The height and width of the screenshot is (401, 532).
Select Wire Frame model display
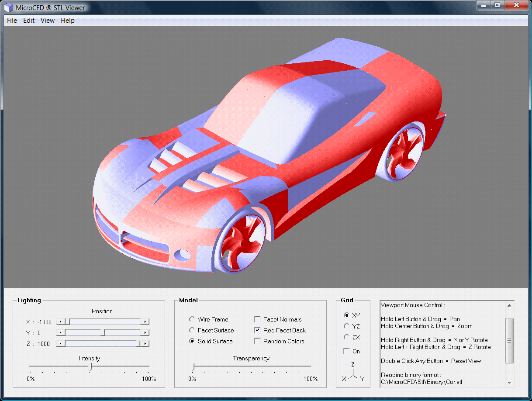[192, 319]
